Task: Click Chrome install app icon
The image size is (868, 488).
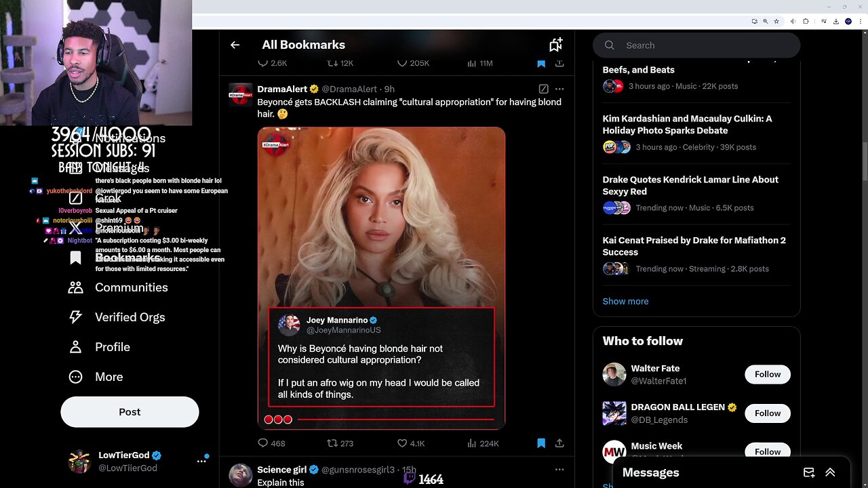Action: (x=755, y=22)
